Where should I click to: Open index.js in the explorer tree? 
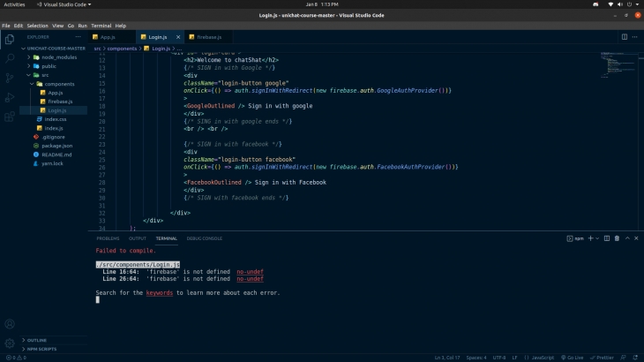pyautogui.click(x=54, y=128)
